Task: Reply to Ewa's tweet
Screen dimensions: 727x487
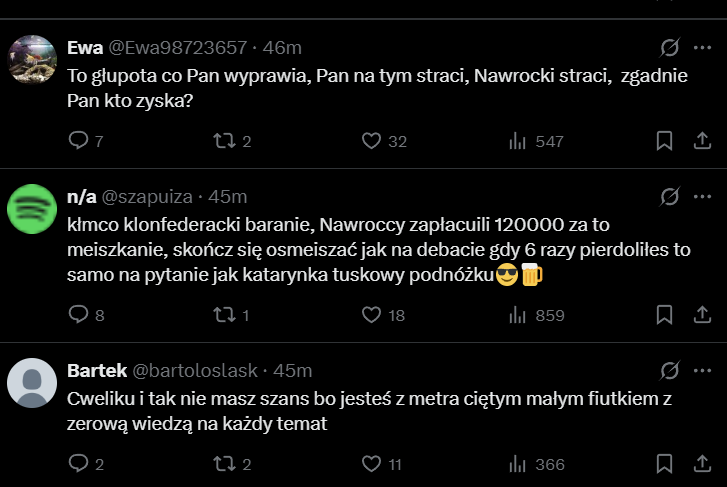Action: pyautogui.click(x=78, y=141)
